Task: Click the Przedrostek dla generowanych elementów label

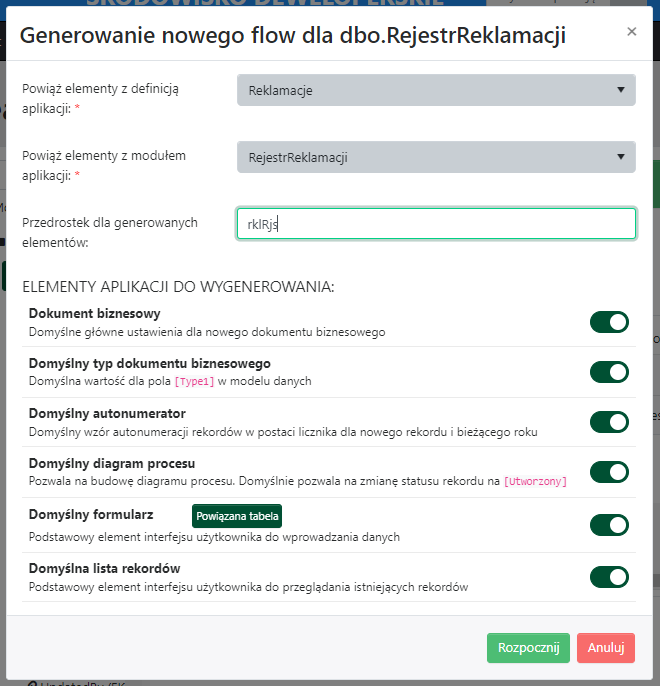Action: [110, 232]
